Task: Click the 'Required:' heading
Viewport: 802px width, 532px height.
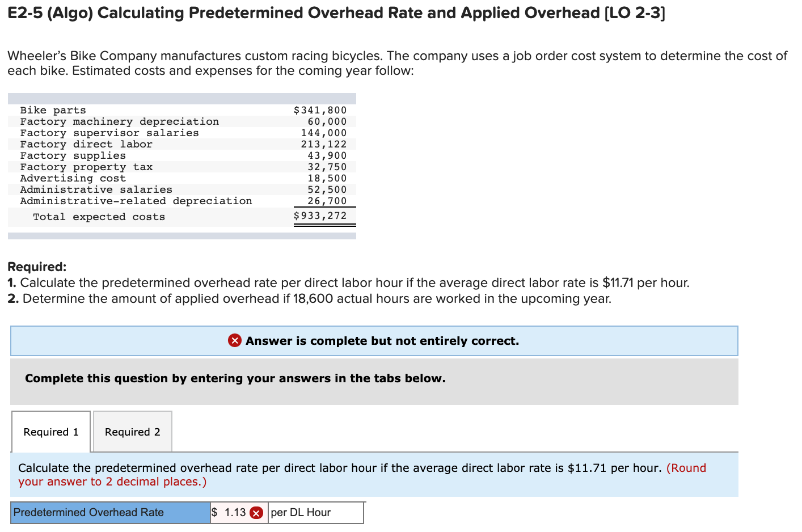Action: 37,267
